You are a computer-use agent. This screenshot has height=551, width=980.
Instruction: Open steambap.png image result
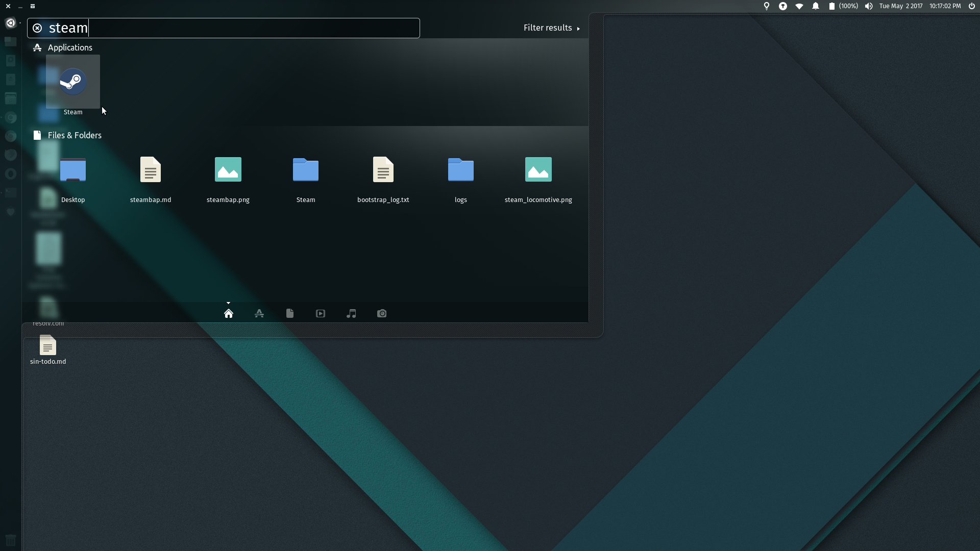(228, 170)
